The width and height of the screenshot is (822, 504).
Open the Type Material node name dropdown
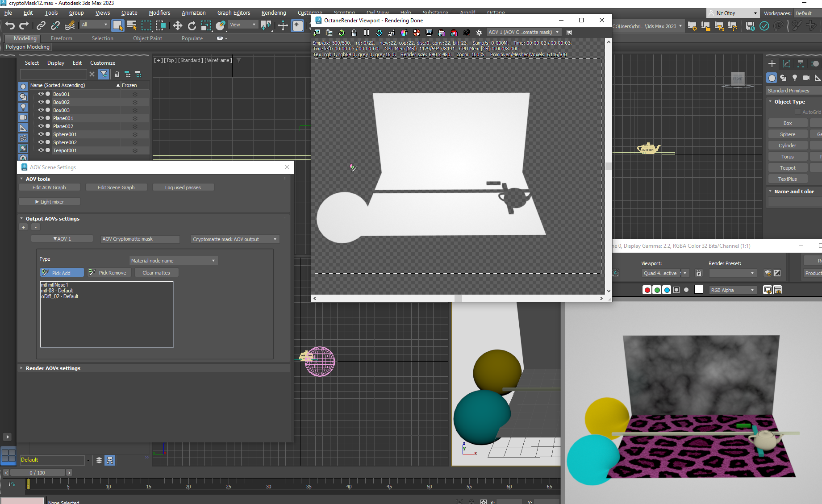tap(173, 261)
